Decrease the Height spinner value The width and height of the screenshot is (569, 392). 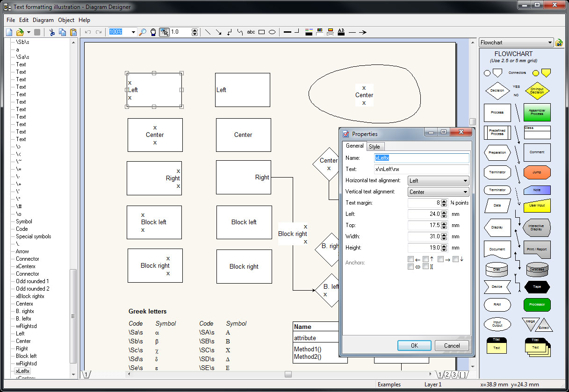tap(444, 250)
